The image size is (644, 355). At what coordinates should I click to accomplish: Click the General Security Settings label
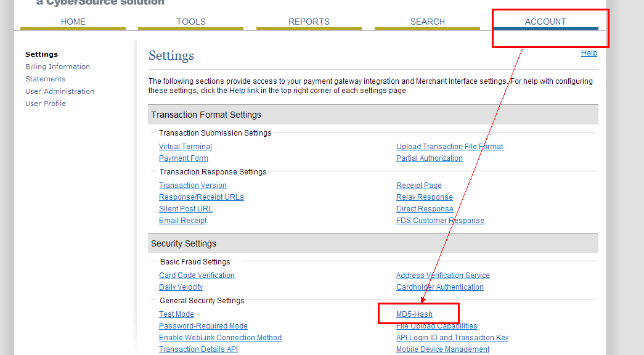202,301
